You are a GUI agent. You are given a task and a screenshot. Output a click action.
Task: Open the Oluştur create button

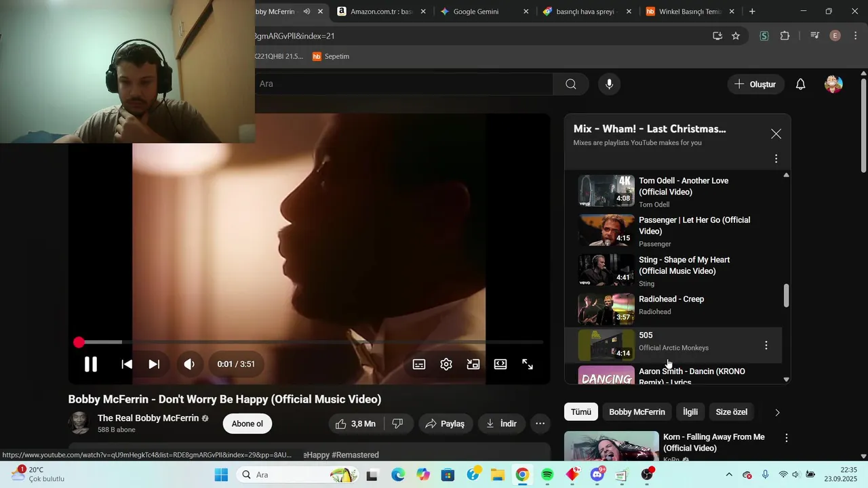coord(755,84)
